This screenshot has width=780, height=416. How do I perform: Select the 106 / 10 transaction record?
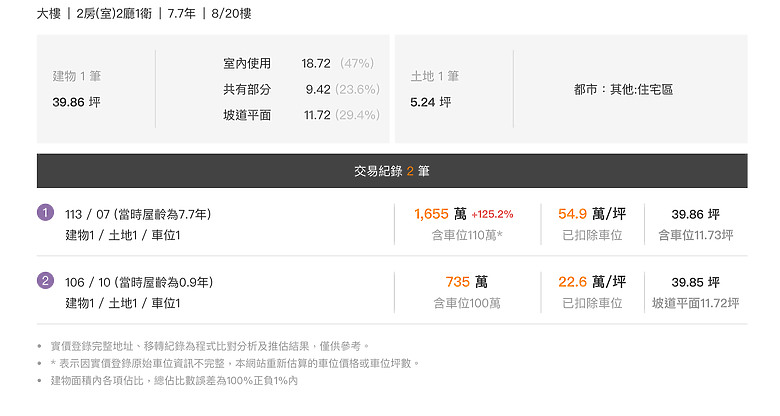[x=392, y=292]
